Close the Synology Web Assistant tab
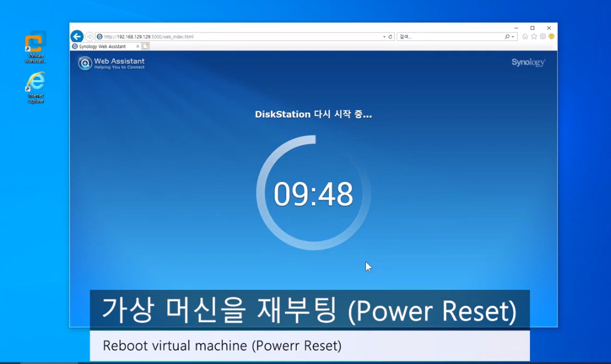The width and height of the screenshot is (611, 364). pyautogui.click(x=137, y=46)
